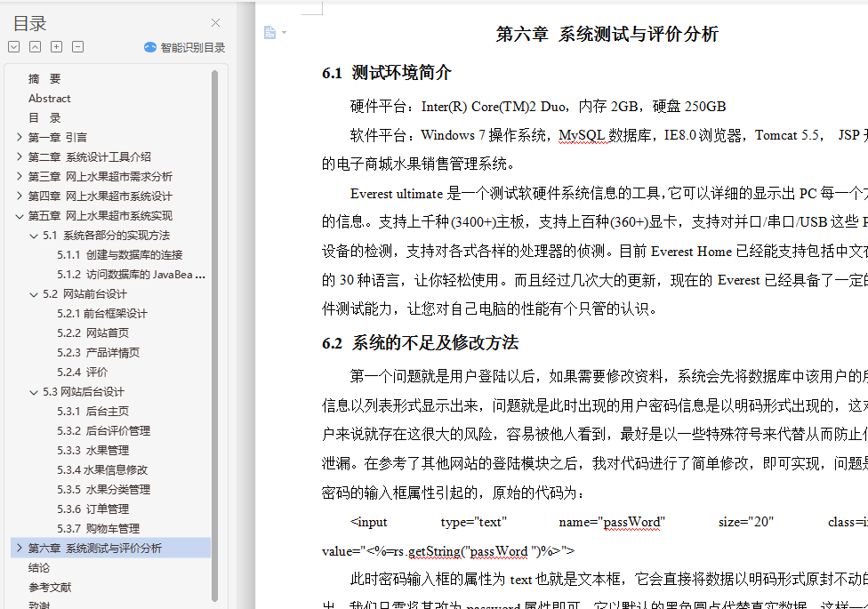Jump to 5.3.1 后台主页
Viewport: 868px width, 609px height.
coord(93,412)
